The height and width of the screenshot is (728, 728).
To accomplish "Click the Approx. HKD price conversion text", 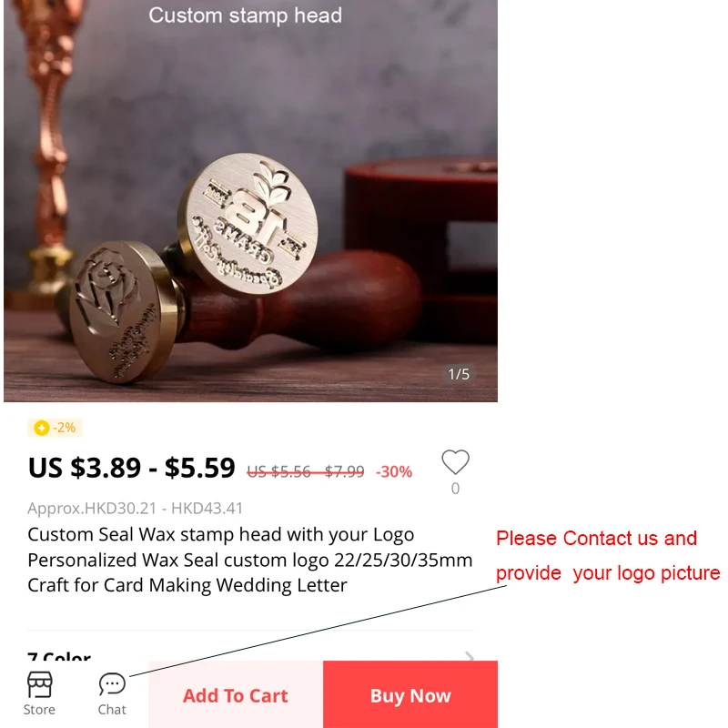I will [x=135, y=508].
